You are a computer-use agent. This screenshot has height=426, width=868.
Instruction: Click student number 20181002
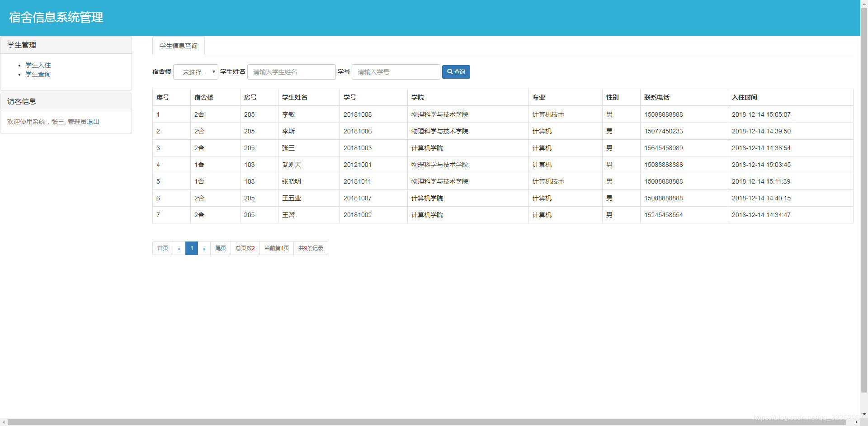click(x=358, y=215)
